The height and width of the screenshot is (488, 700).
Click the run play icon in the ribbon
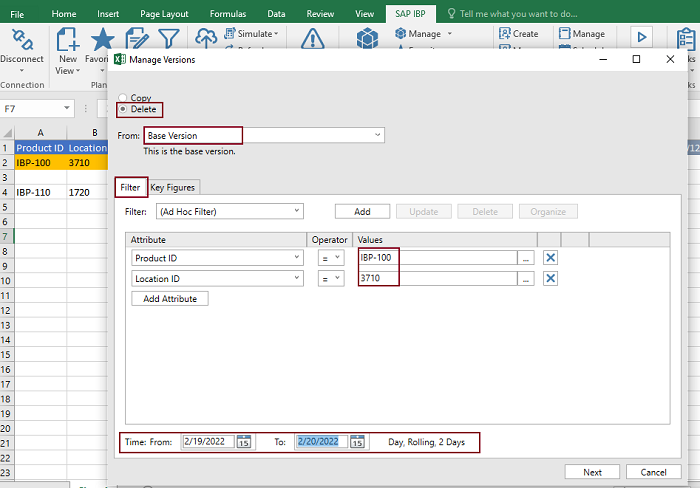tap(642, 37)
